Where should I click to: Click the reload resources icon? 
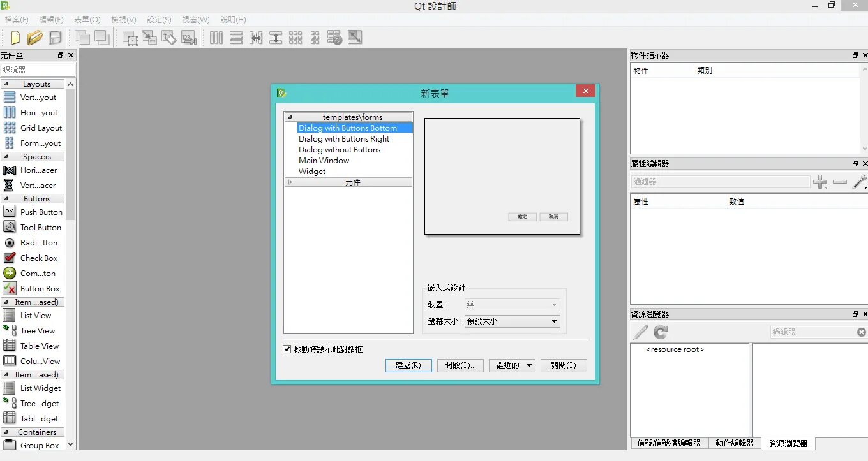(x=661, y=332)
